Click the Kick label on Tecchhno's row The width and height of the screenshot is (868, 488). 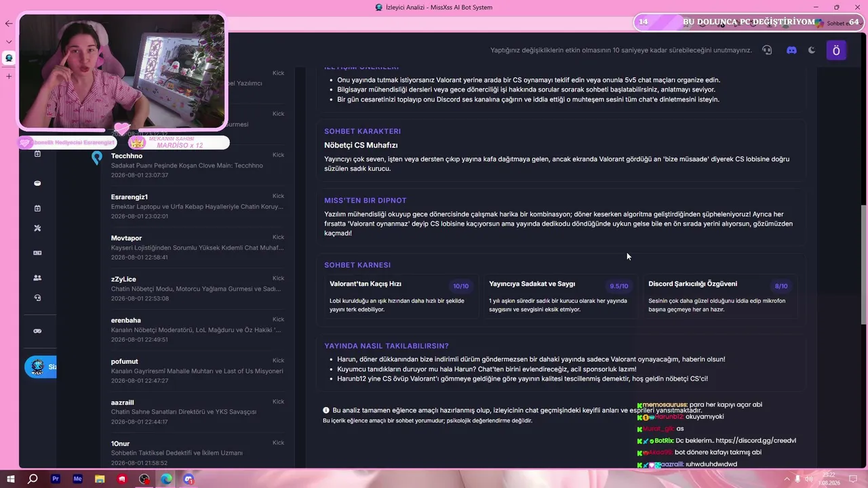pos(278,155)
